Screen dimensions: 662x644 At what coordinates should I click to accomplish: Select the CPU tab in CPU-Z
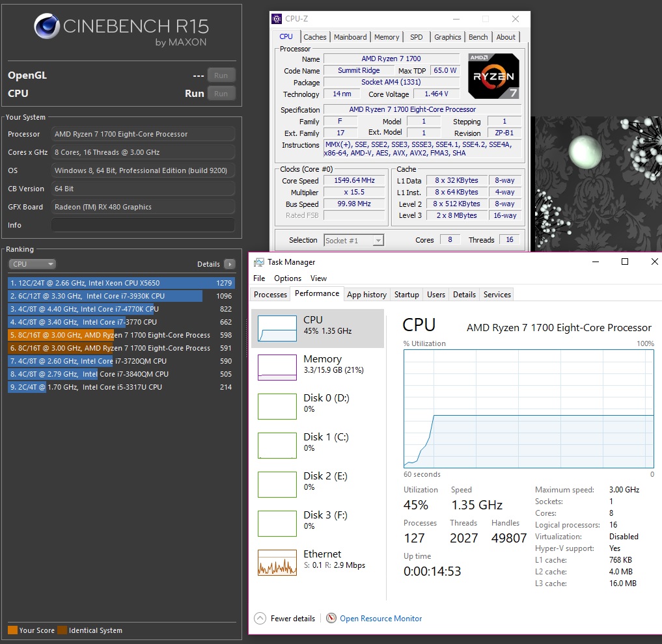286,36
